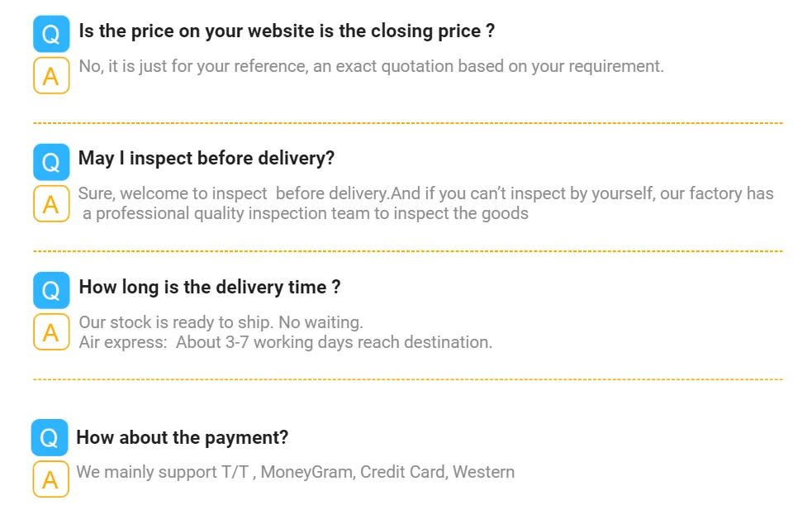Screen dimensions: 812x505
Task: Click the line about welcome to inspect before delivery
Action: click(425, 193)
